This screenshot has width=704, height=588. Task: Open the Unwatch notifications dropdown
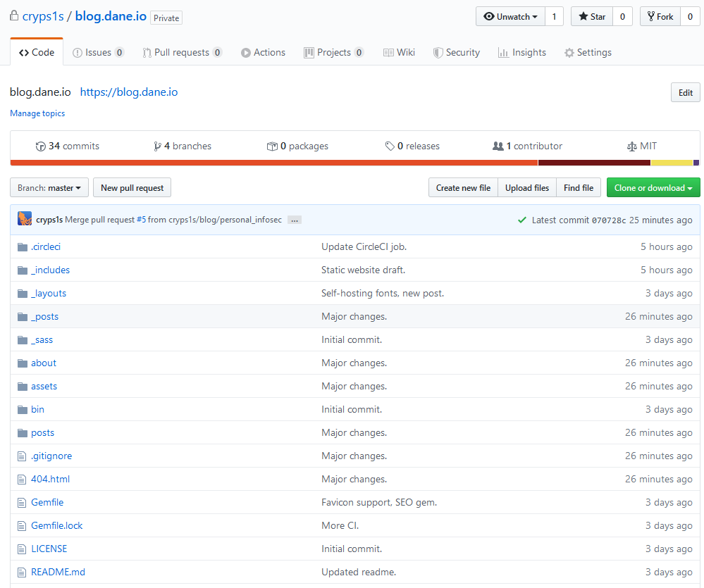pyautogui.click(x=510, y=17)
